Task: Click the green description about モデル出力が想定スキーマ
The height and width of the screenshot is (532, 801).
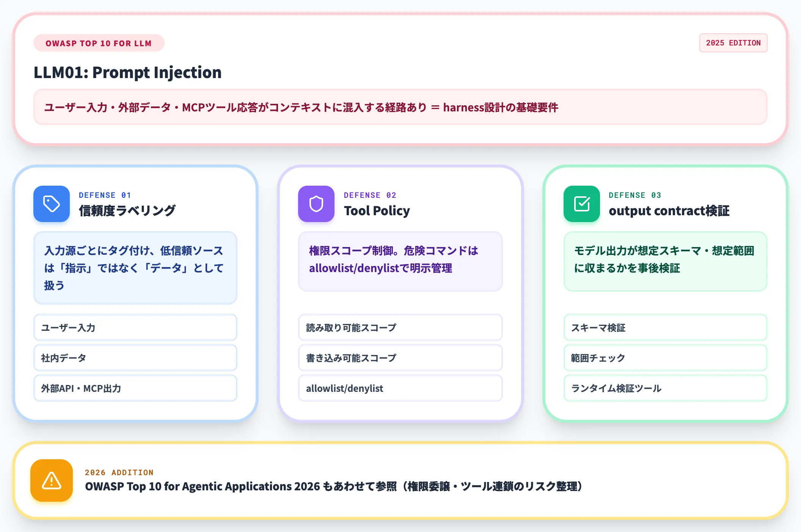Action: [x=665, y=261]
